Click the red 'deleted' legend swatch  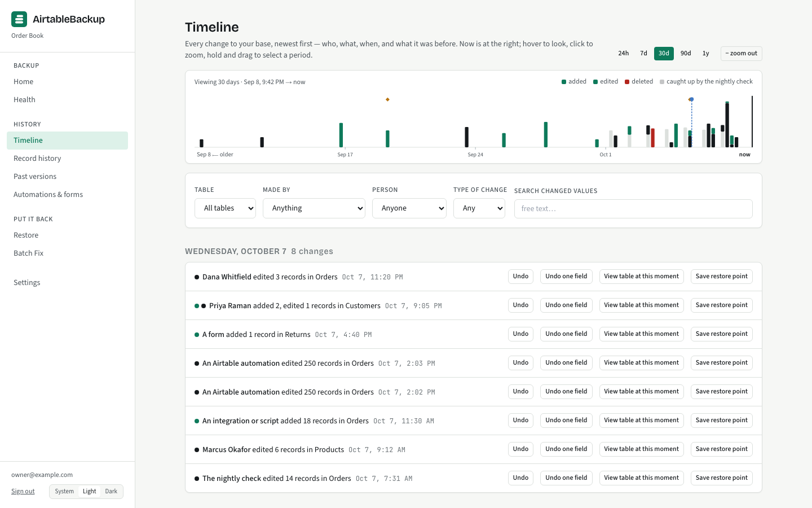point(627,82)
